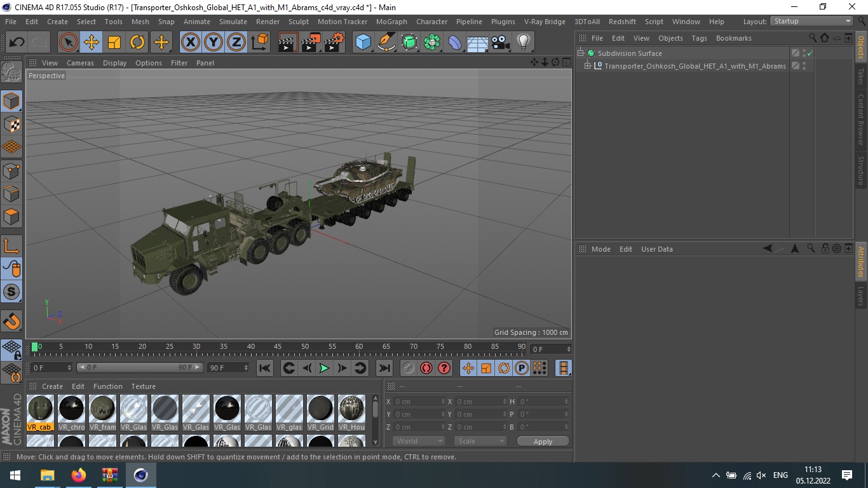Activate the Rotate tool
This screenshot has width=868, height=488.
click(137, 43)
